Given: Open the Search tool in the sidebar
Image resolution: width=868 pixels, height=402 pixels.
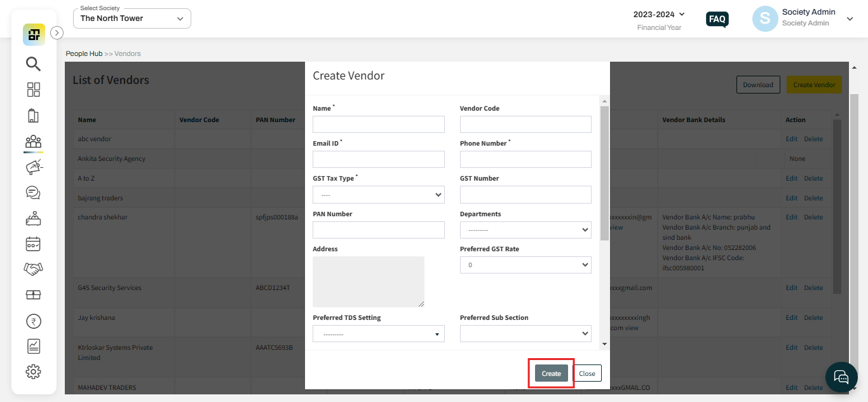Looking at the screenshot, I should coord(33,64).
